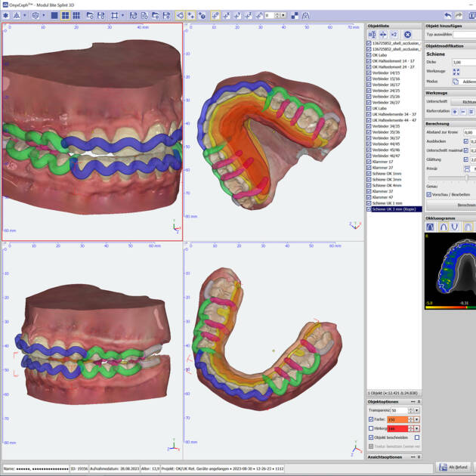
Task: Click the slider handle above Genau
Action: point(467,178)
